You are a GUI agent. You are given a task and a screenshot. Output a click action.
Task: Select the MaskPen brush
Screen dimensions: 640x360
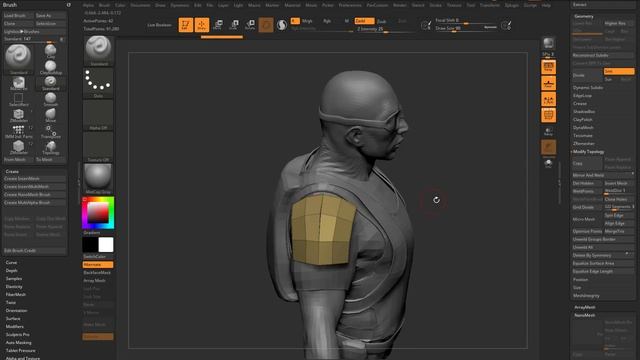coord(18,83)
